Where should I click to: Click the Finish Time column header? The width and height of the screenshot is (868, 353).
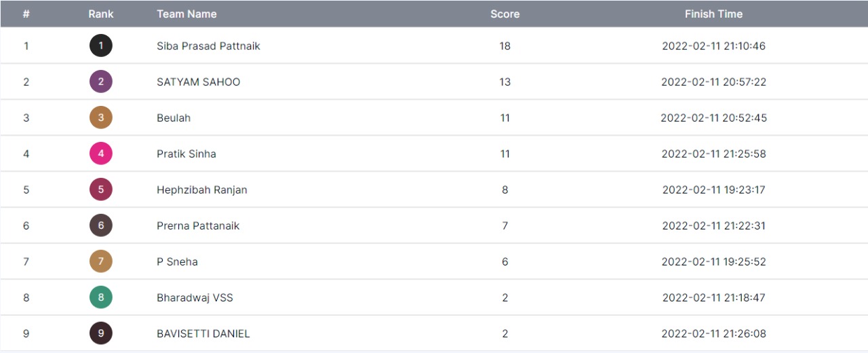(x=713, y=14)
